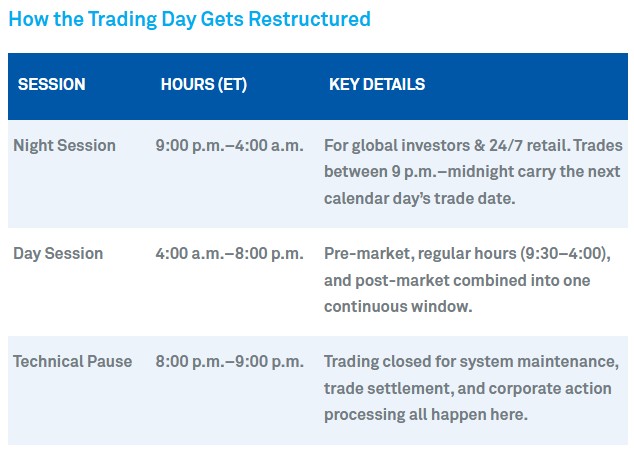Image resolution: width=634 pixels, height=455 pixels.
Task: Select the Night Session cell
Action: (64, 146)
